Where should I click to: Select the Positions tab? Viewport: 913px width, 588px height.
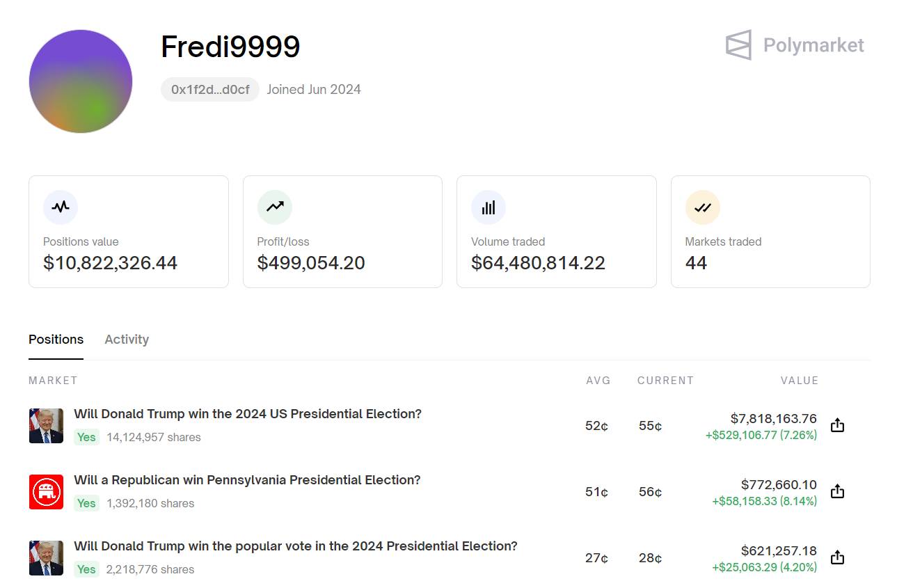coord(56,340)
